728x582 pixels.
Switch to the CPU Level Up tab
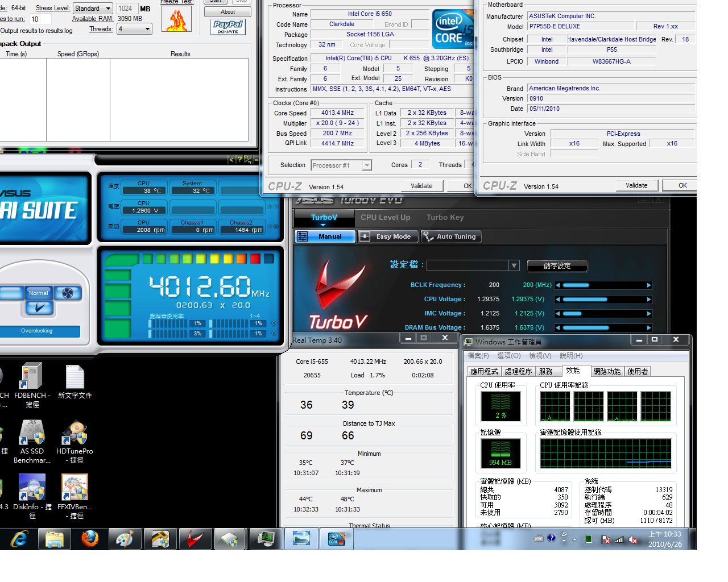(385, 218)
